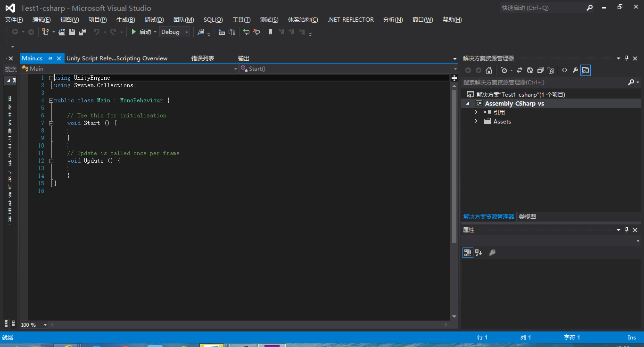Close the Main.cs tab
The image size is (644, 347).
click(x=59, y=58)
